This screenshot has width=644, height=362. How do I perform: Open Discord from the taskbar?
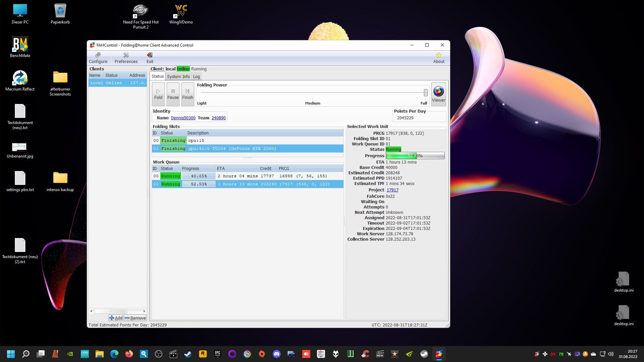pyautogui.click(x=277, y=354)
